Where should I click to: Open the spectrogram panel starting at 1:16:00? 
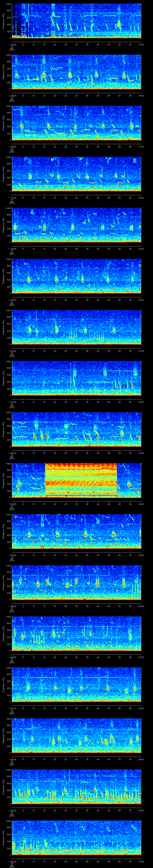click(x=77, y=123)
